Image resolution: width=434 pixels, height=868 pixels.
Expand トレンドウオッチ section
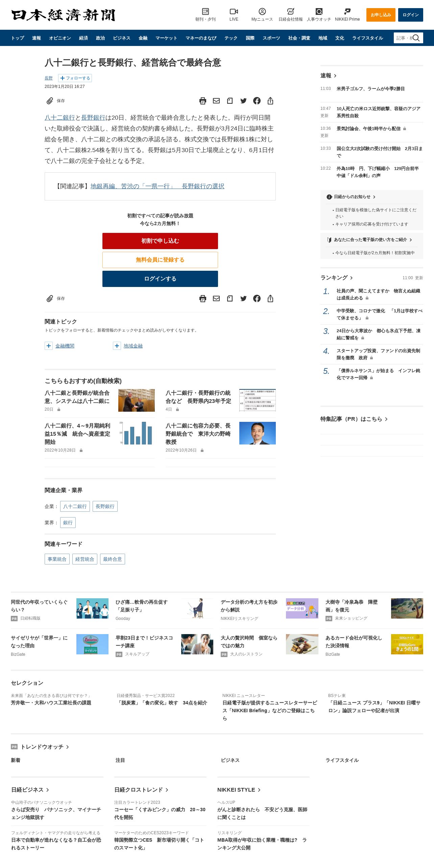44,747
